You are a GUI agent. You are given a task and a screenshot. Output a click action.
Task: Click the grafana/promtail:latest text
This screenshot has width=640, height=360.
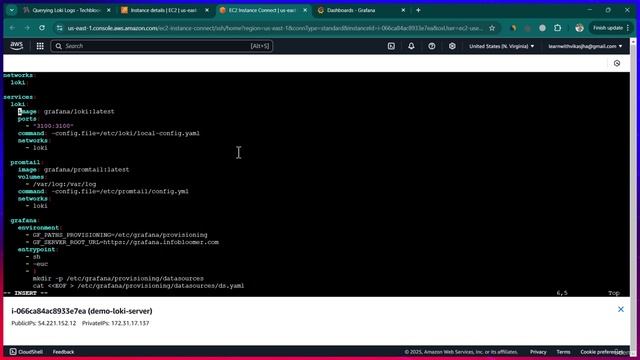pyautogui.click(x=87, y=169)
